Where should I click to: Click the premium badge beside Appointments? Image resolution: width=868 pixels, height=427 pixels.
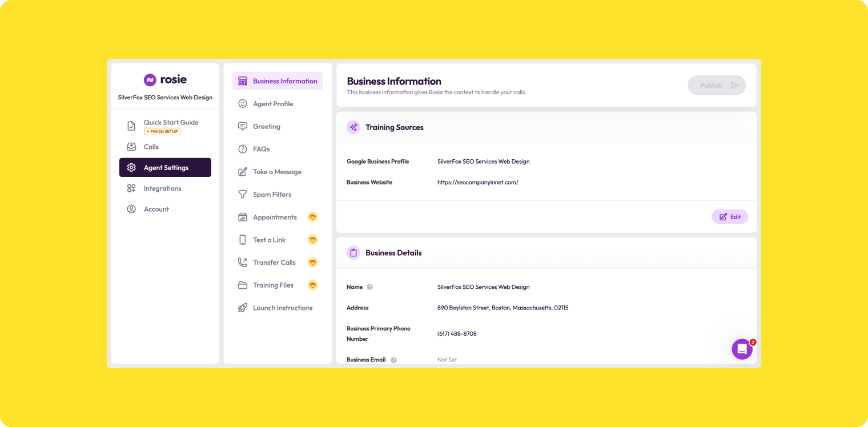click(312, 217)
